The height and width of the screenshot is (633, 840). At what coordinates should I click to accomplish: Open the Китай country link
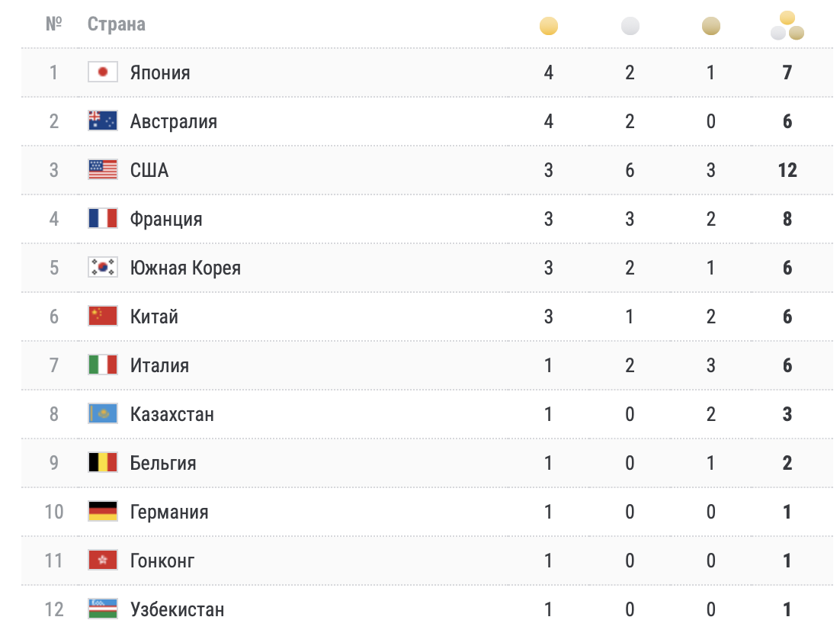(154, 316)
